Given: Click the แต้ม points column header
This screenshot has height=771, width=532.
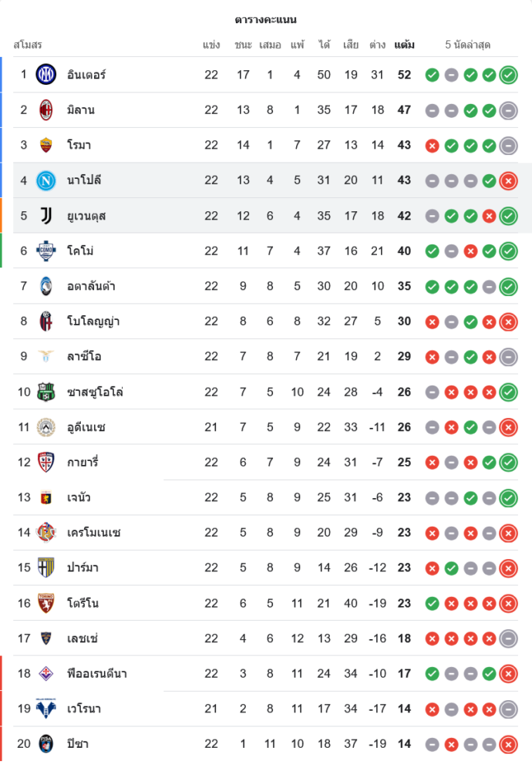Looking at the screenshot, I should pyautogui.click(x=404, y=45).
